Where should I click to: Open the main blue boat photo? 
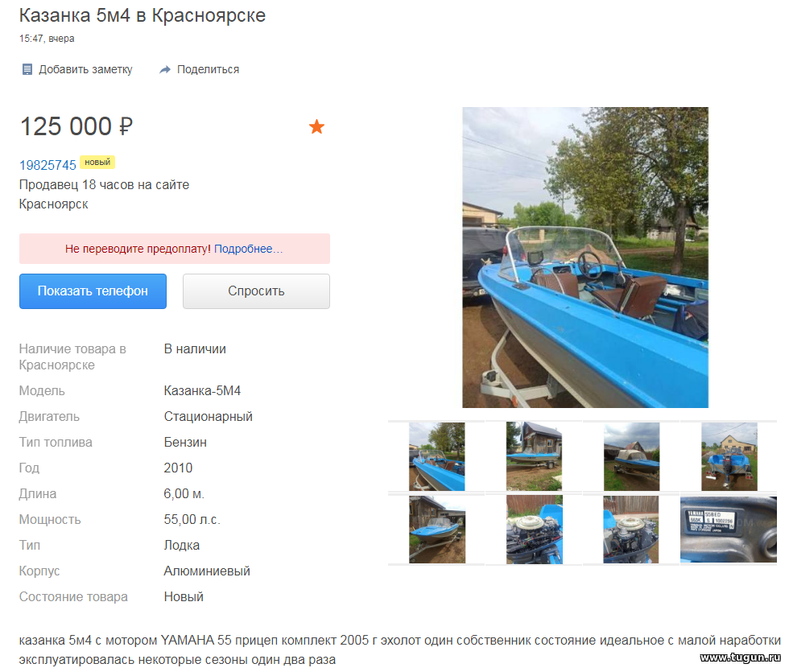(585, 257)
